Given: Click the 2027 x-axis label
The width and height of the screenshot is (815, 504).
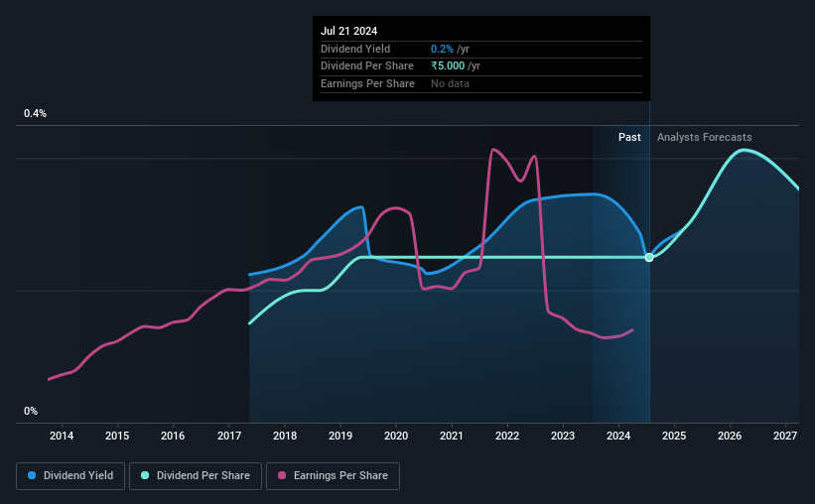Looking at the screenshot, I should 785,436.
